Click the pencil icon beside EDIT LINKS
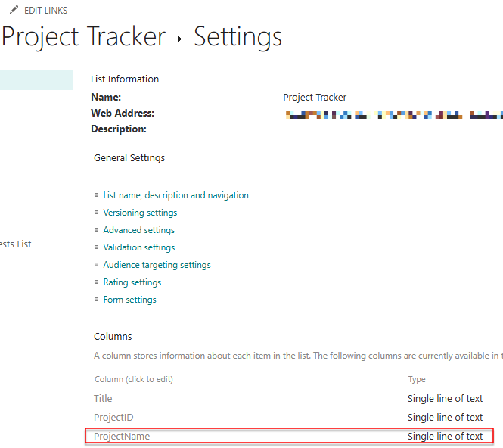503x448 pixels. coord(14,10)
